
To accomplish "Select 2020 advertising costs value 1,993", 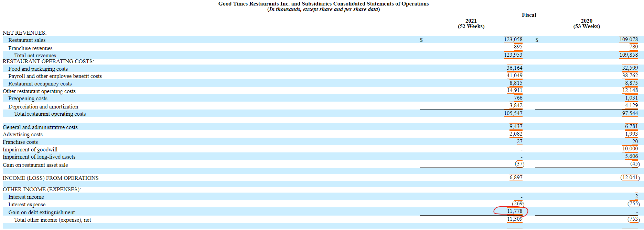I will (631, 134).
